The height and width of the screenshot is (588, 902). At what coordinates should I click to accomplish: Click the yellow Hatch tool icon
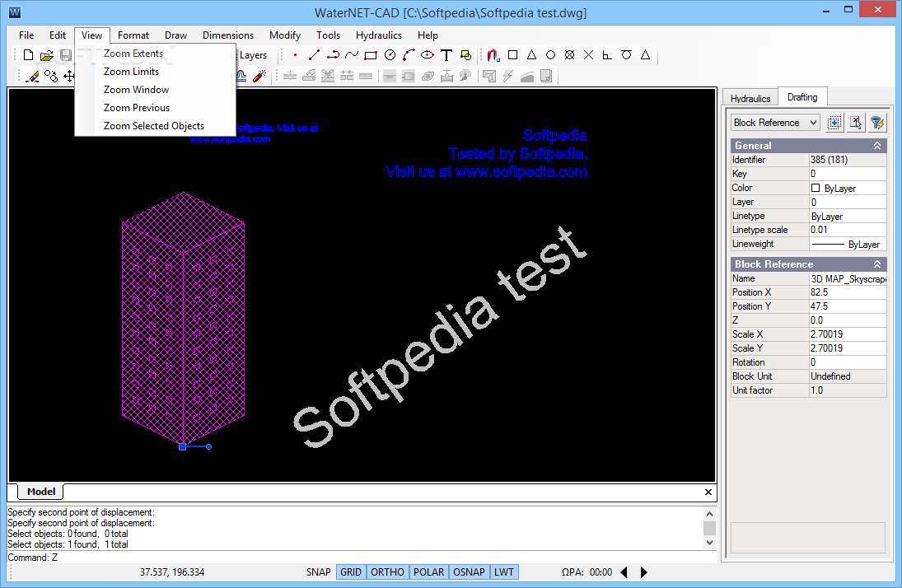coord(465,55)
